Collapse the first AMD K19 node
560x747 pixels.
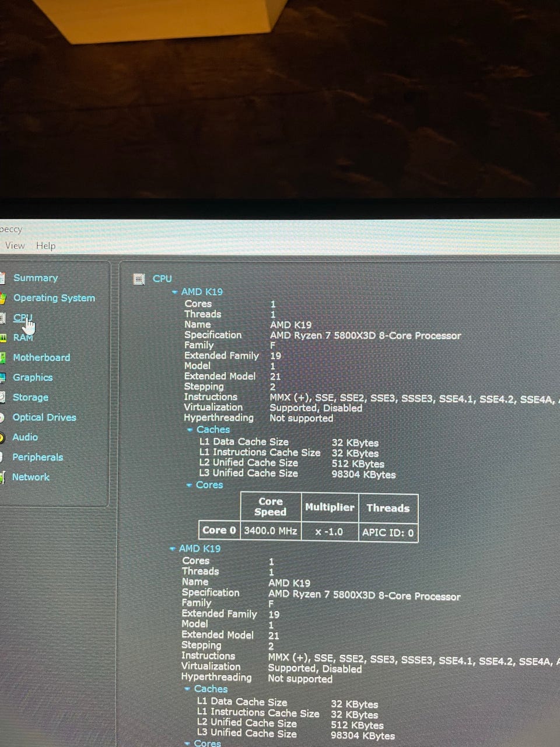(x=175, y=292)
